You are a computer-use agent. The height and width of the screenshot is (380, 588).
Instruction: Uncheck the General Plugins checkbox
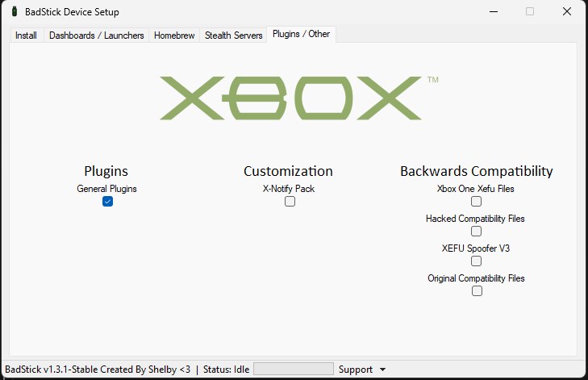point(107,202)
